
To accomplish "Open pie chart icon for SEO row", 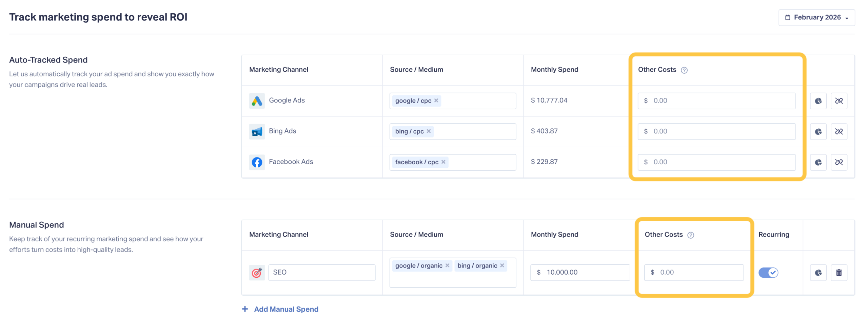I will click(x=817, y=273).
